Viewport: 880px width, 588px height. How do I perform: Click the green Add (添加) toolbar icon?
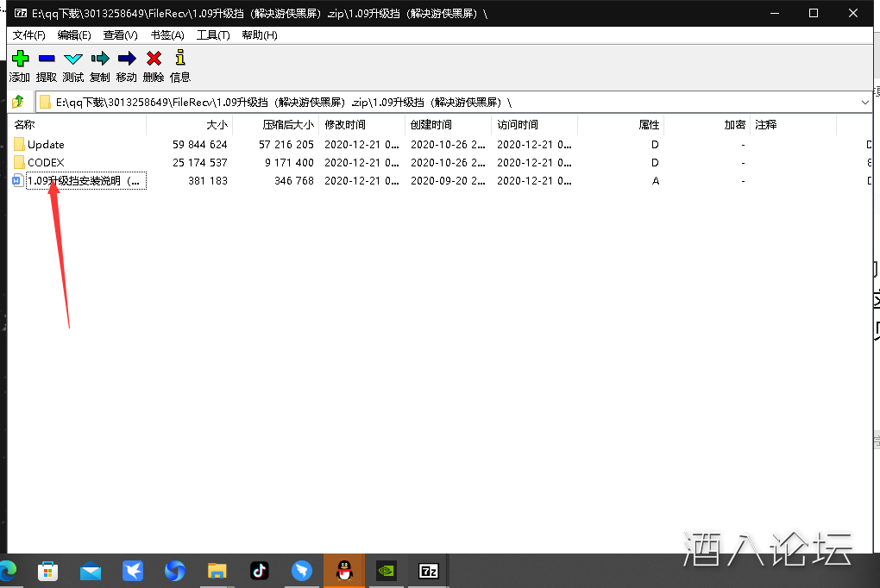coord(20,59)
